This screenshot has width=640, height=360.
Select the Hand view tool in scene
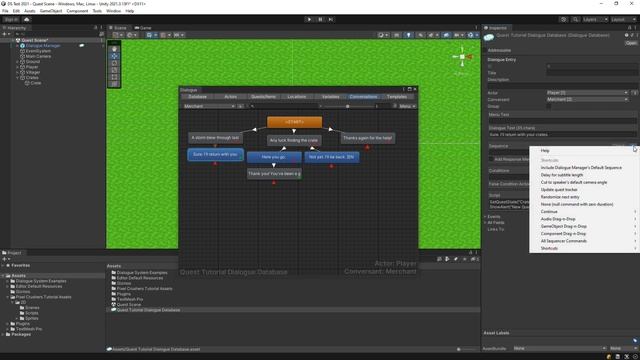114,49
